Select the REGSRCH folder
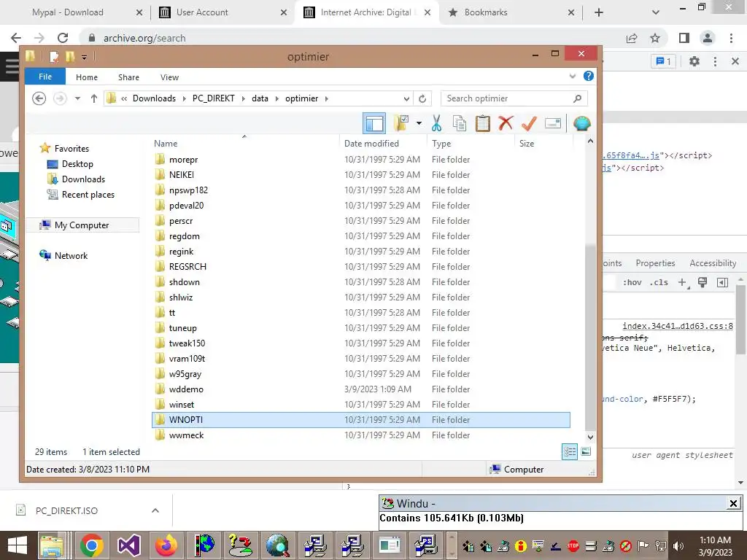The image size is (747, 560). click(187, 267)
